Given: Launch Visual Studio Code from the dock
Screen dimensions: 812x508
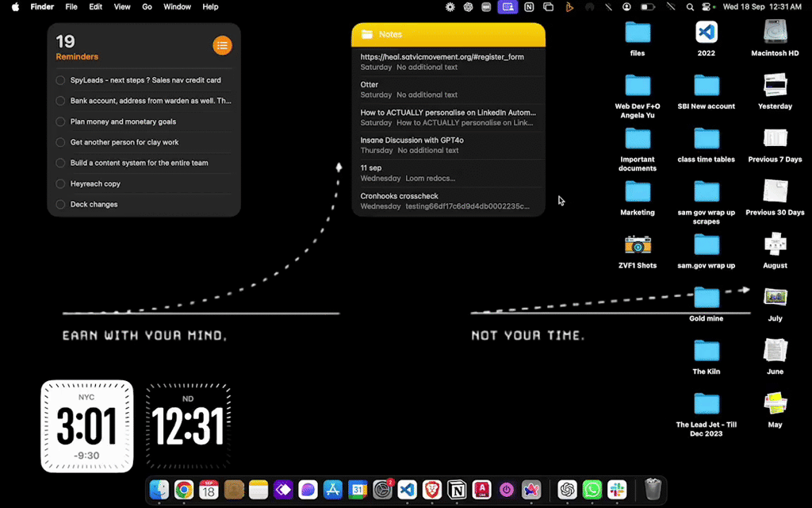Looking at the screenshot, I should tap(407, 490).
